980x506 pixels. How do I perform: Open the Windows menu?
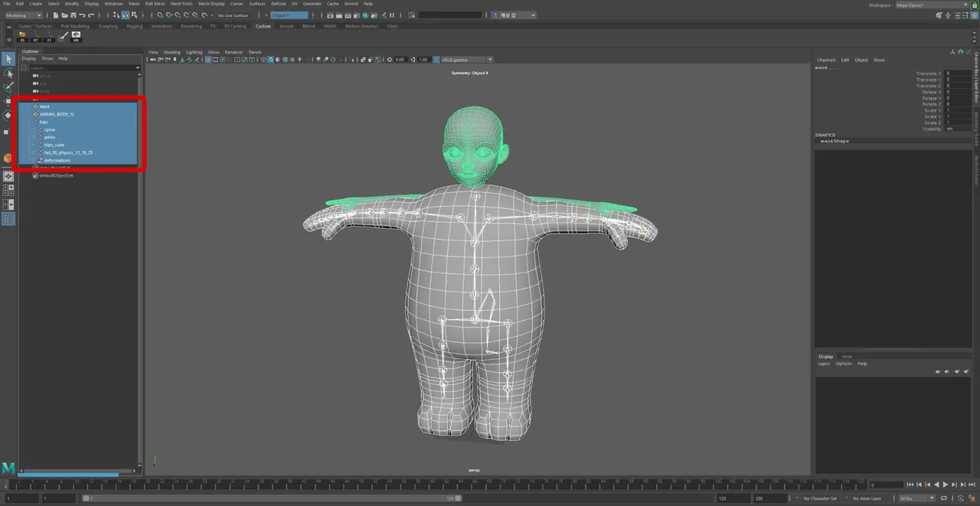pos(113,3)
